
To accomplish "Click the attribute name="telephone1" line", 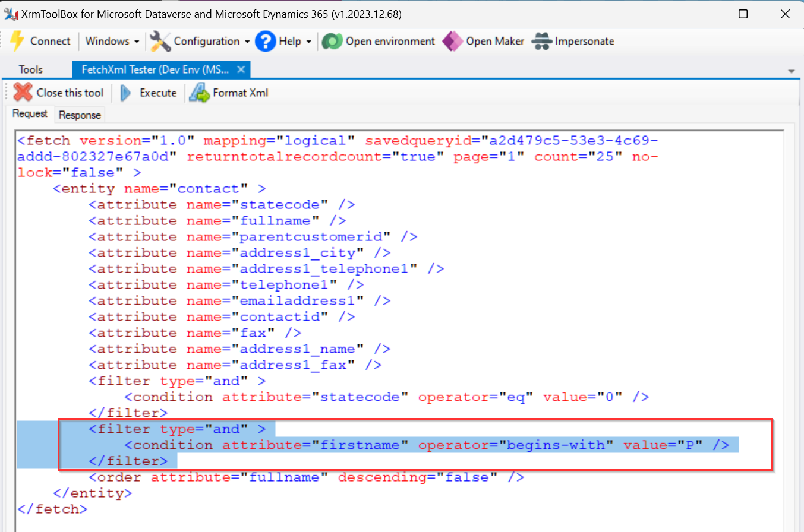I will point(226,285).
